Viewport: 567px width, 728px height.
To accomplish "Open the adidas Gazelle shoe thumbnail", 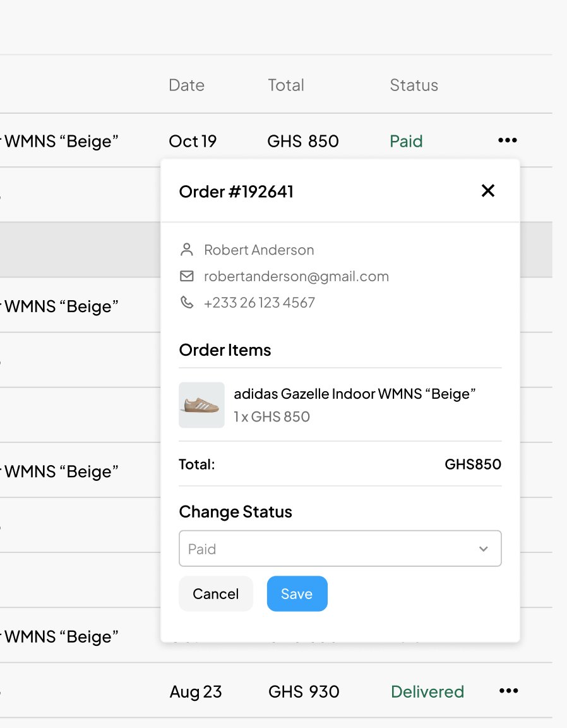I will (x=202, y=405).
